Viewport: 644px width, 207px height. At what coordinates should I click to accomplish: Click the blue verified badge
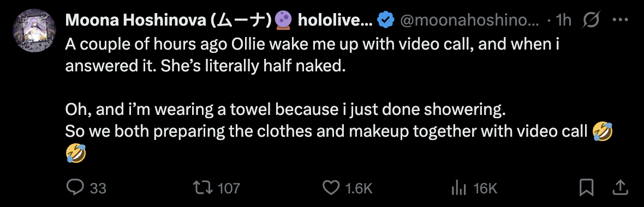(386, 20)
